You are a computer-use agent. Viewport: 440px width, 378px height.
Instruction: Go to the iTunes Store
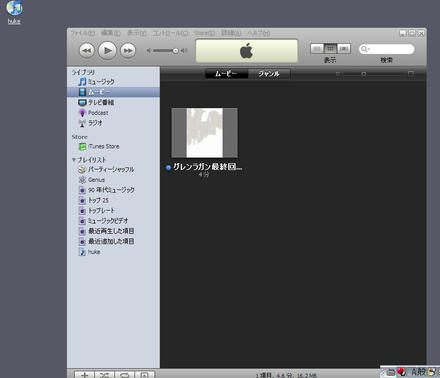pyautogui.click(x=99, y=146)
